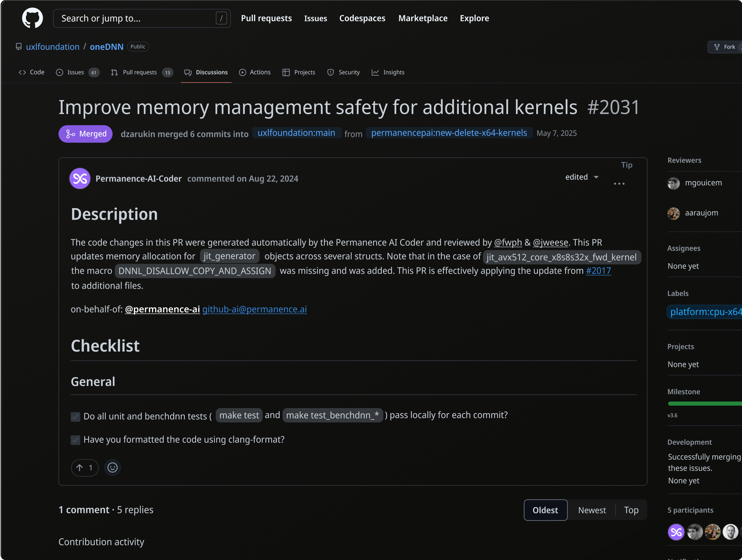Click Issues in top navigation
Viewport: 742px width, 560px height.
(315, 18)
